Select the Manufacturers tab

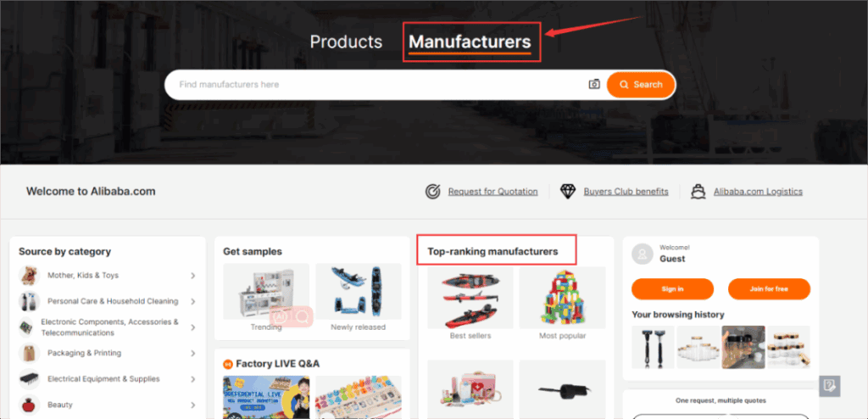tap(470, 42)
